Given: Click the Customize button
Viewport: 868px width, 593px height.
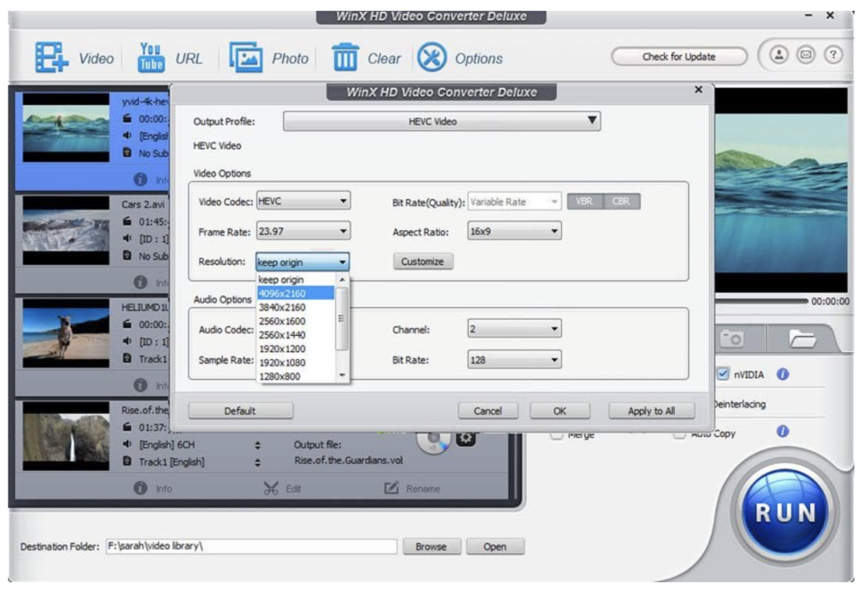Looking at the screenshot, I should point(423,261).
